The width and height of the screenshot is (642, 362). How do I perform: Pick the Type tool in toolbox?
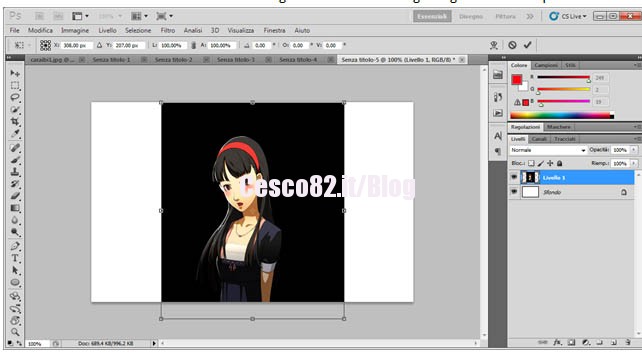15,258
